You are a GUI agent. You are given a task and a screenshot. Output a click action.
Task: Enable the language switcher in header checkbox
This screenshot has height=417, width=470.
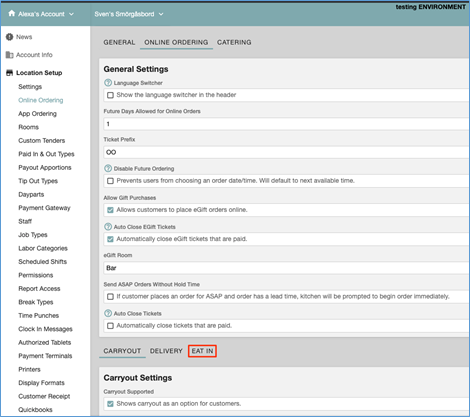[x=110, y=95]
